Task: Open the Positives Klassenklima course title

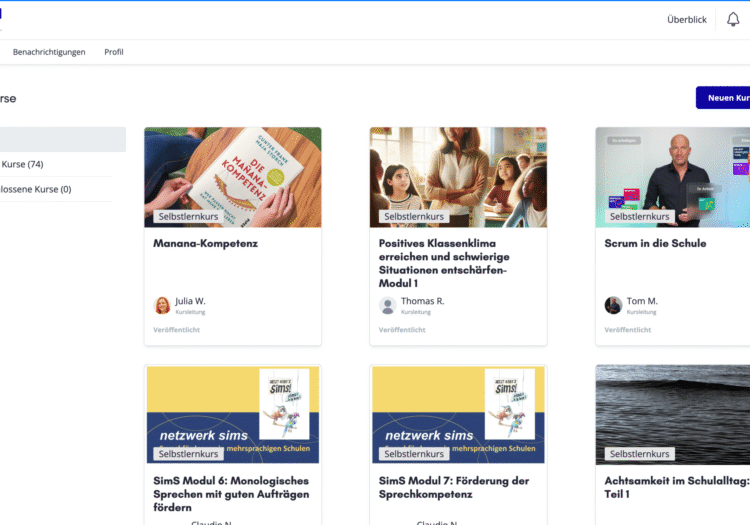Action: 444,263
